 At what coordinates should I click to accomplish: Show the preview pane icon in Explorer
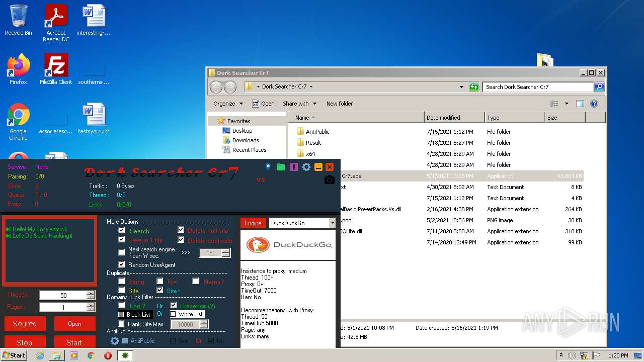click(x=580, y=104)
